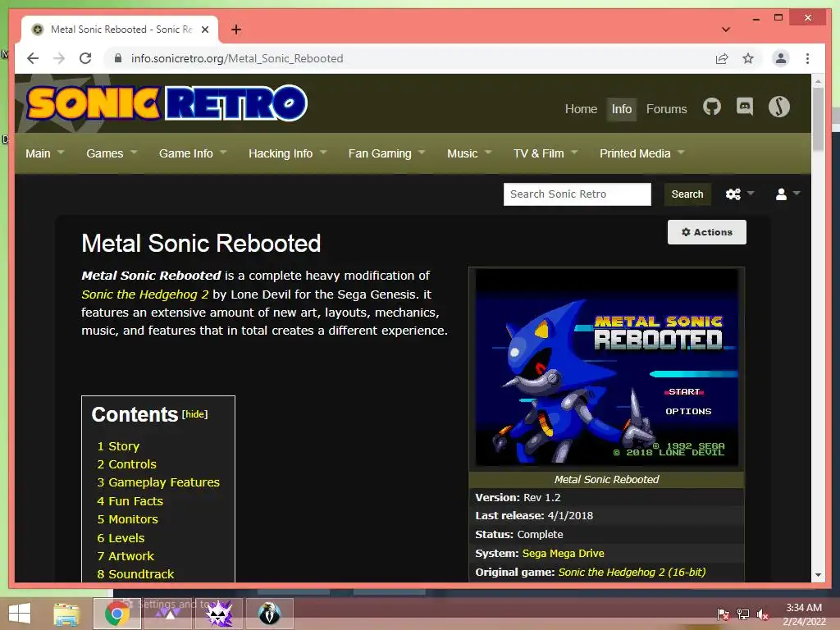The width and height of the screenshot is (840, 630).
Task: Open File Explorer from taskbar
Action: (x=66, y=614)
